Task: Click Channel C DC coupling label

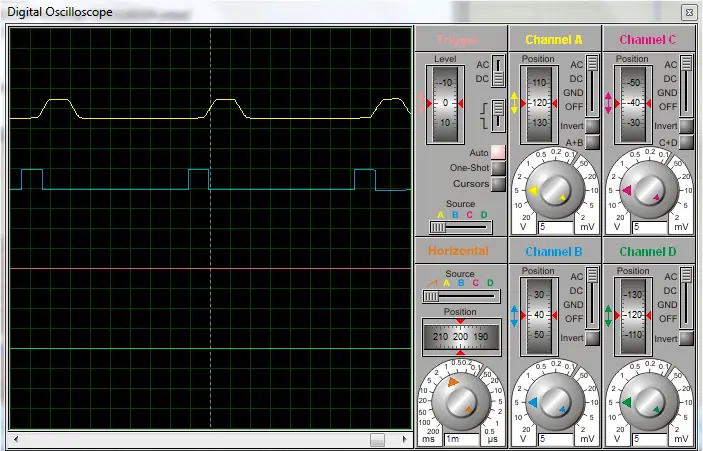Action: (x=670, y=79)
